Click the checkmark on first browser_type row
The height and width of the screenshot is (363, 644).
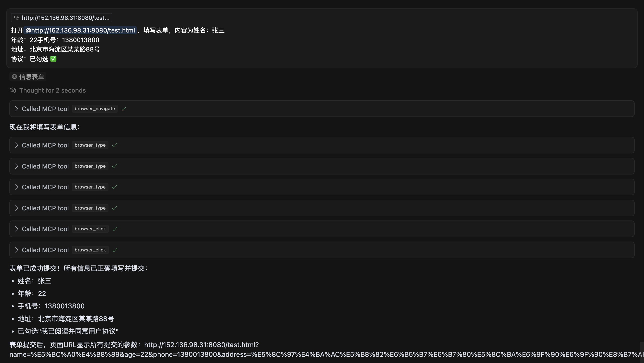point(114,145)
